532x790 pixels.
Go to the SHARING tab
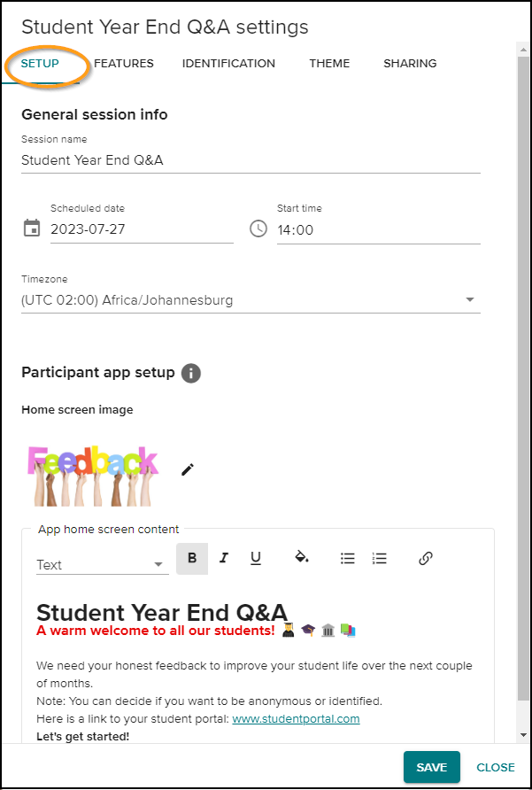[410, 63]
